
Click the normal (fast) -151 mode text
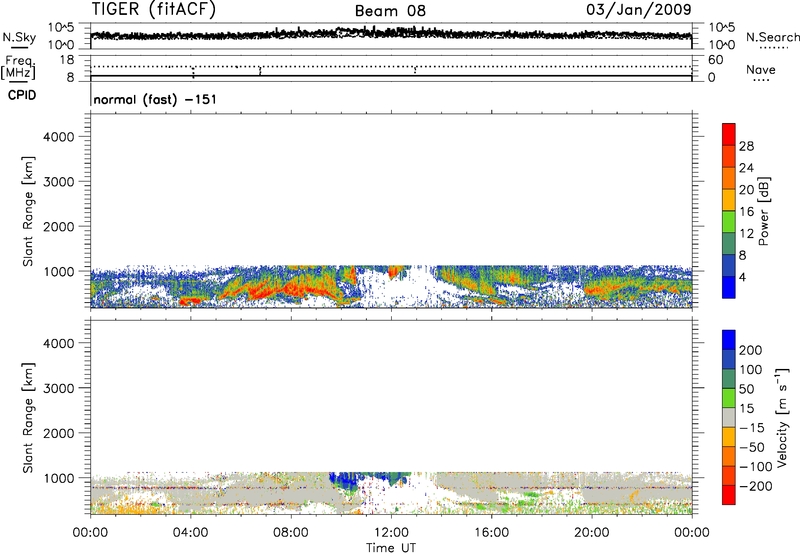[155, 99]
